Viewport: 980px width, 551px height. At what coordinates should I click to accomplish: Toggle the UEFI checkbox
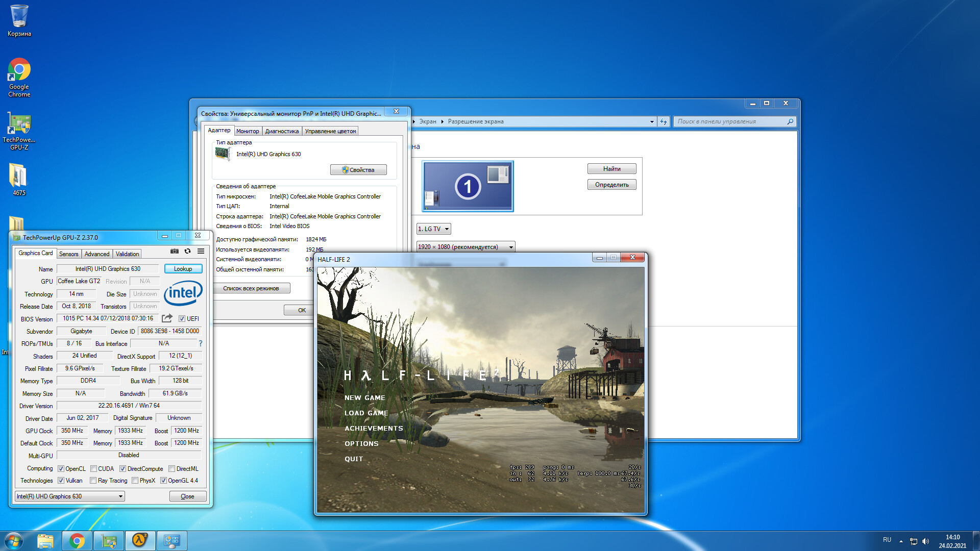pyautogui.click(x=182, y=319)
